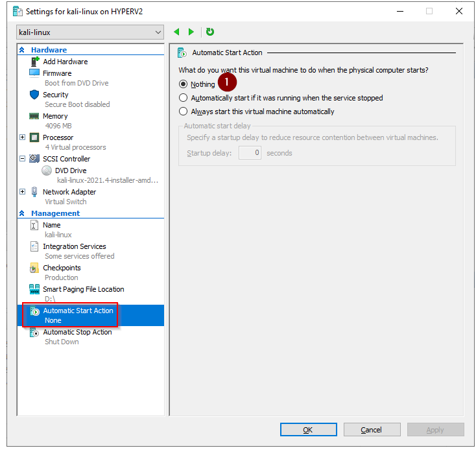Select the Firmware monitor icon
This screenshot has width=476, height=459.
tap(34, 73)
